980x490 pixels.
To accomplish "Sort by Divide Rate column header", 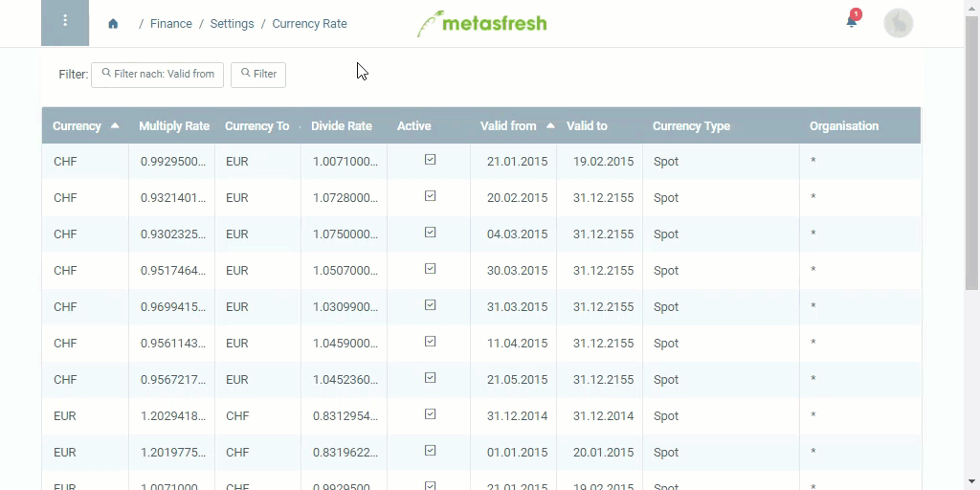I will [x=342, y=125].
